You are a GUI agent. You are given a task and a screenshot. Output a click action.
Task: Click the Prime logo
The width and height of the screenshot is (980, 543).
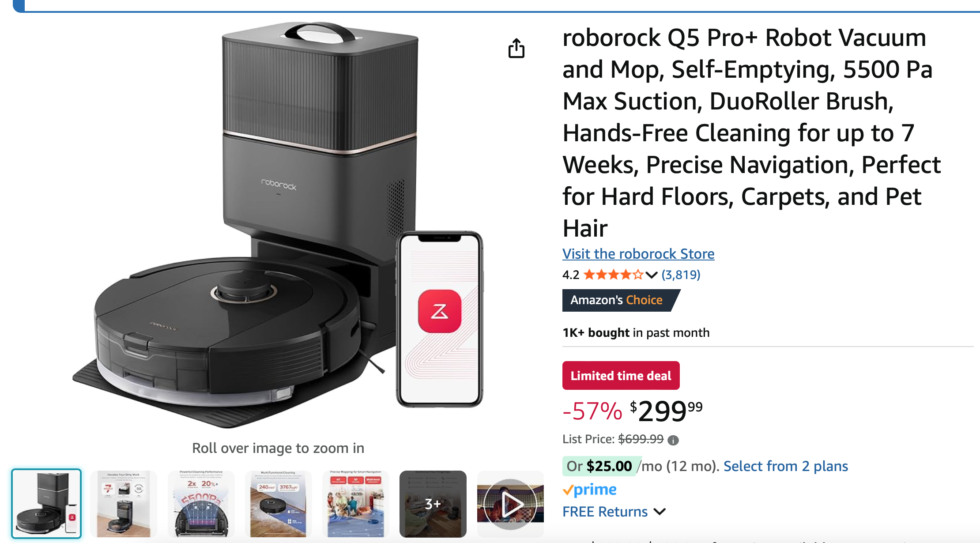click(588, 490)
